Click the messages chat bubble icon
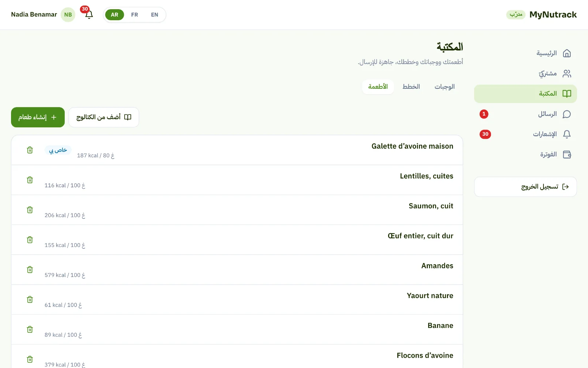Image resolution: width=588 pixels, height=368 pixels. pyautogui.click(x=567, y=114)
